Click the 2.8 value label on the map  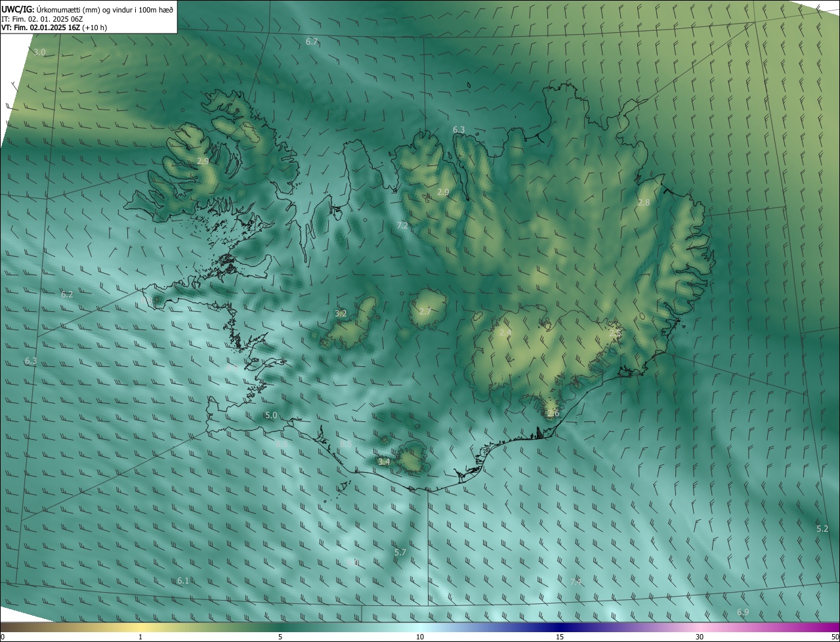[x=644, y=203]
